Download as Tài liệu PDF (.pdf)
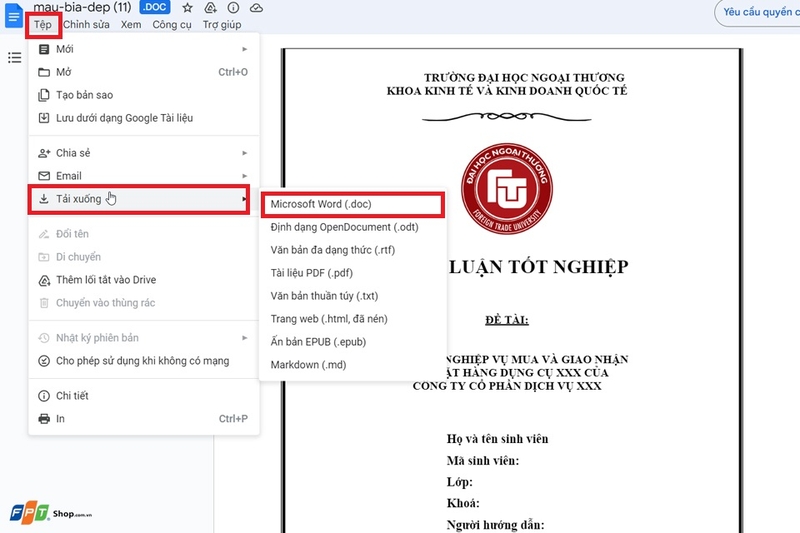Image resolution: width=800 pixels, height=533 pixels. (353, 273)
